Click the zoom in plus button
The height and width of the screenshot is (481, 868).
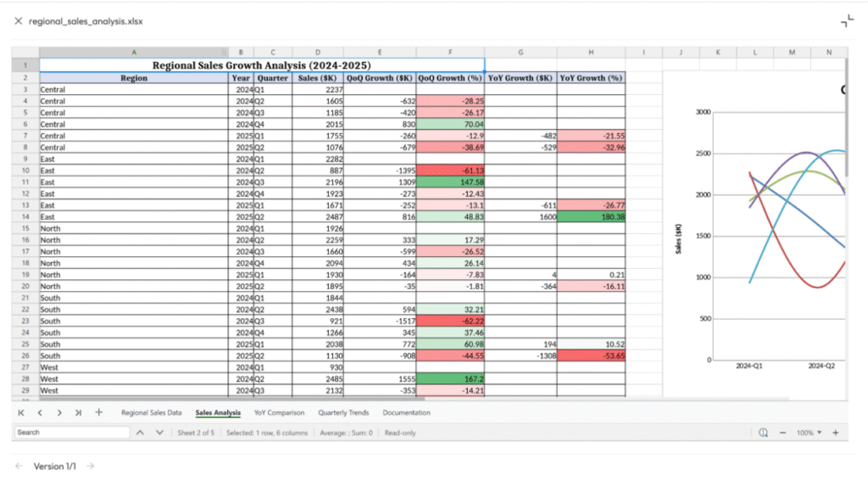click(x=835, y=433)
